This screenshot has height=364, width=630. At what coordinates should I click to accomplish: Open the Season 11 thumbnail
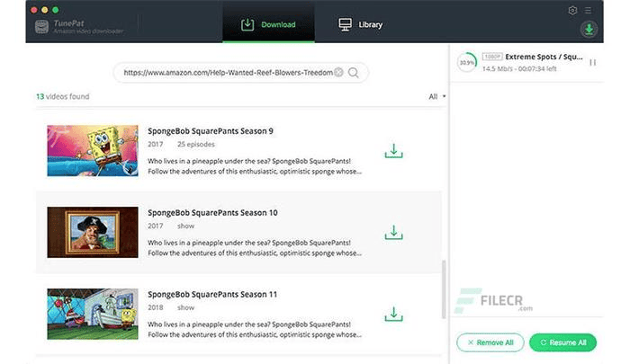point(93,314)
